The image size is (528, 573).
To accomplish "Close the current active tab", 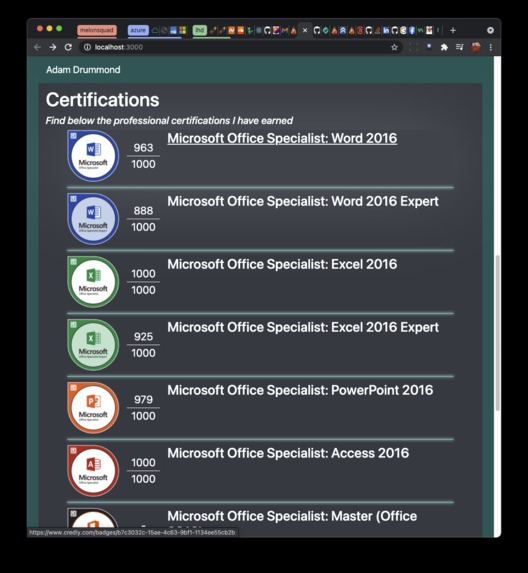I will [x=305, y=30].
